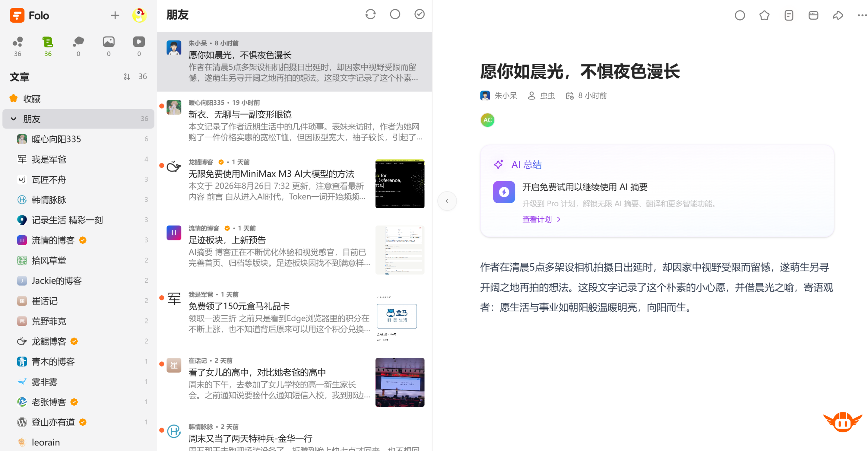Click 朱小呆 avatar in the entry list

[174, 48]
